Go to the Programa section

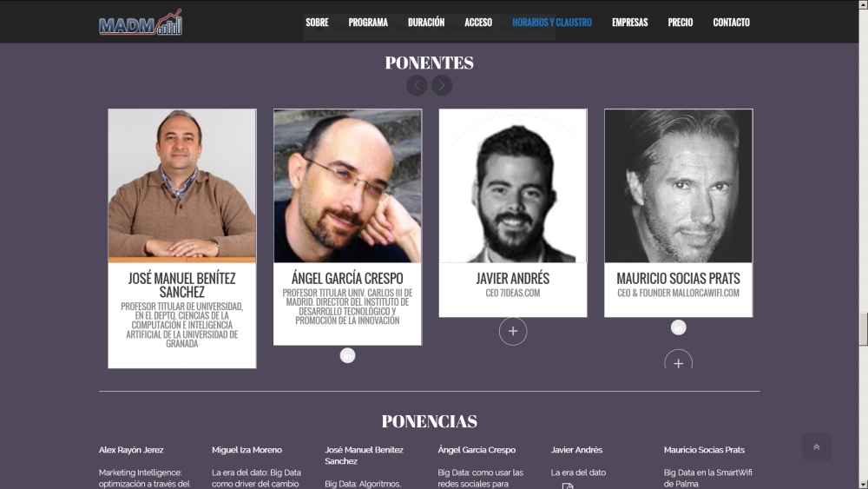tap(368, 23)
